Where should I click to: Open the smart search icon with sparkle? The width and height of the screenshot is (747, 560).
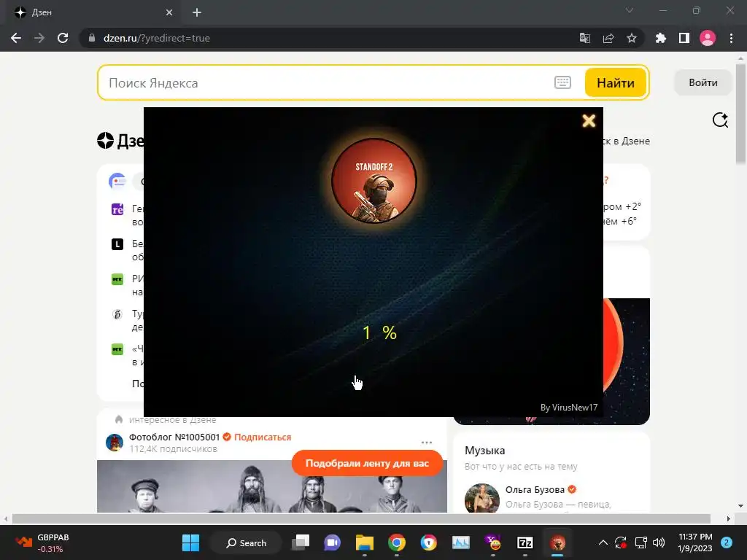[720, 120]
